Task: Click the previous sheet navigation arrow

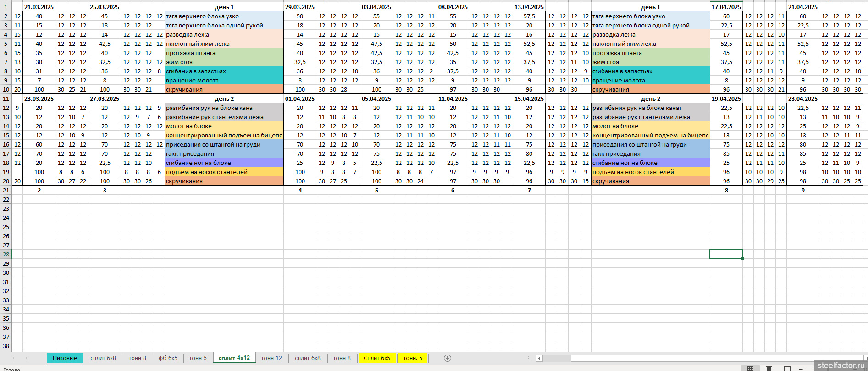Action: tap(13, 358)
